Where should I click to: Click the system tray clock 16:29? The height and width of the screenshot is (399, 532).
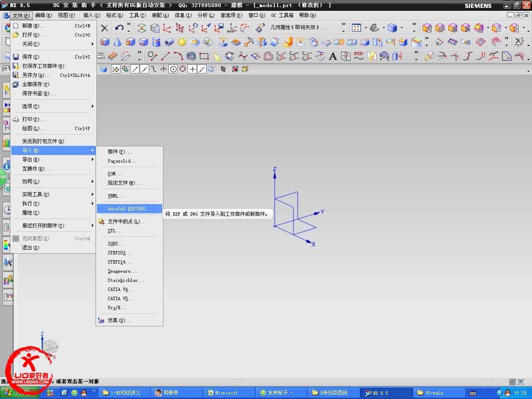click(x=520, y=393)
